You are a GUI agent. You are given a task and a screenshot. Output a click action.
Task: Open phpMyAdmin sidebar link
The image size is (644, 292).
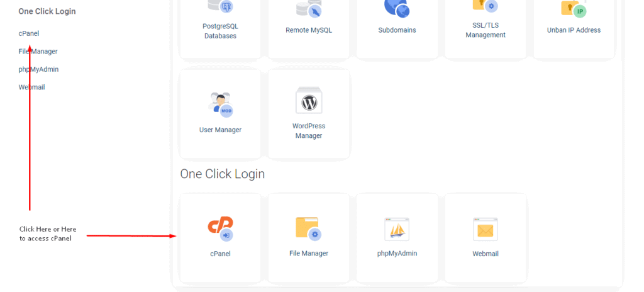click(x=38, y=69)
